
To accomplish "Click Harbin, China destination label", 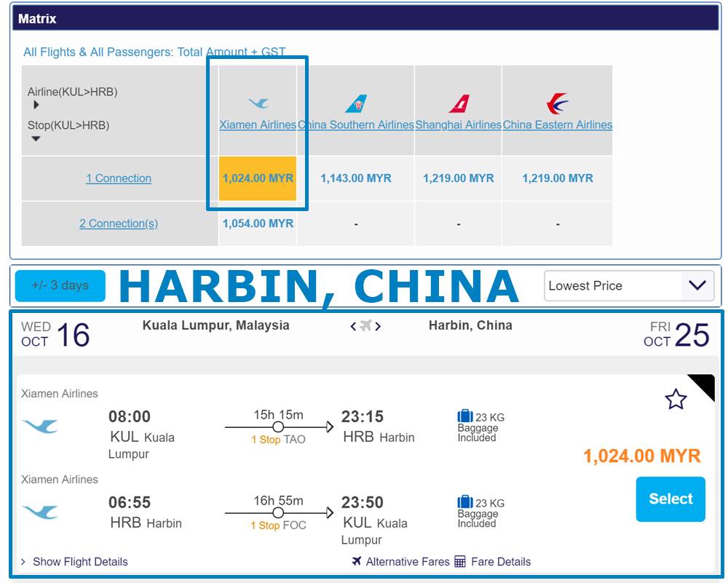I will tap(470, 325).
